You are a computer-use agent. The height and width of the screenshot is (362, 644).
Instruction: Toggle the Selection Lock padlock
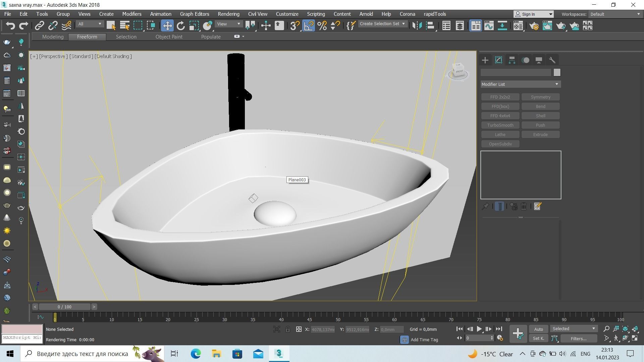coord(287,329)
